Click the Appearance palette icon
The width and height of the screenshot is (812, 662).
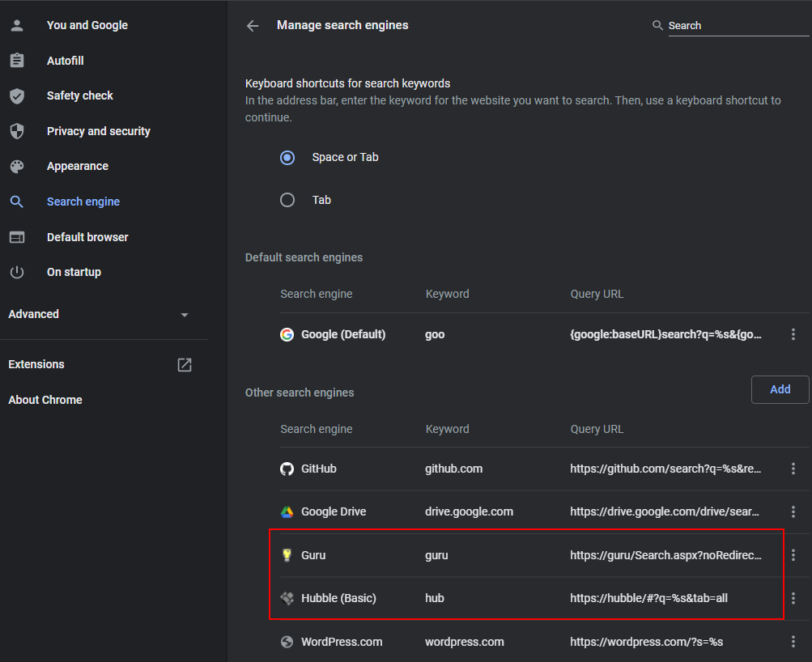pyautogui.click(x=17, y=166)
